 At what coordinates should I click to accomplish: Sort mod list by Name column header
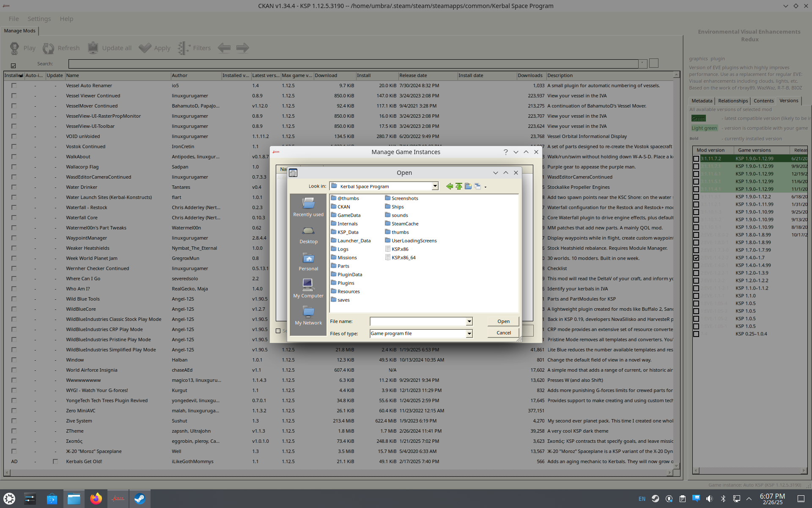pos(117,75)
